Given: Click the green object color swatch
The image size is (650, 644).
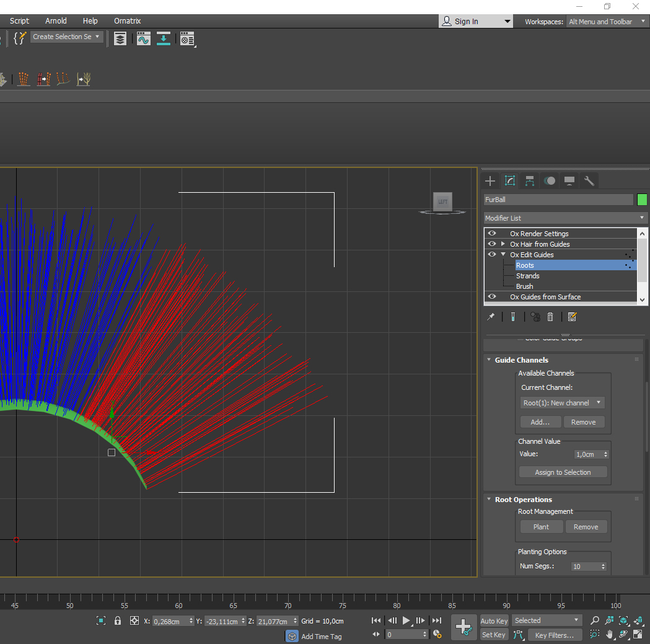Looking at the screenshot, I should pyautogui.click(x=642, y=200).
